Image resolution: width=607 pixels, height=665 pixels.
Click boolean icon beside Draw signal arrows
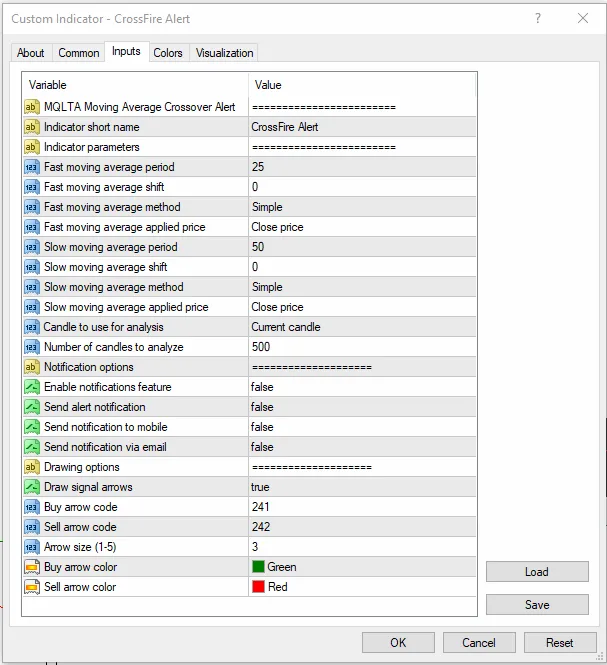31,487
